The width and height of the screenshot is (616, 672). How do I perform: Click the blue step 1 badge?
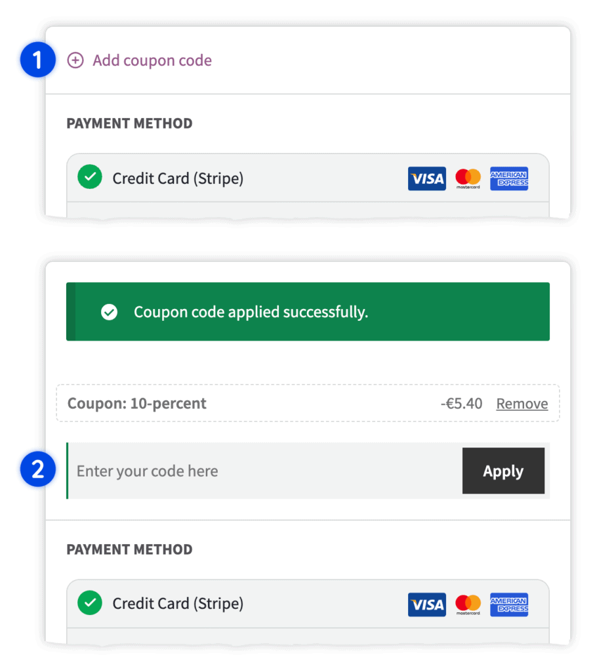point(37,60)
